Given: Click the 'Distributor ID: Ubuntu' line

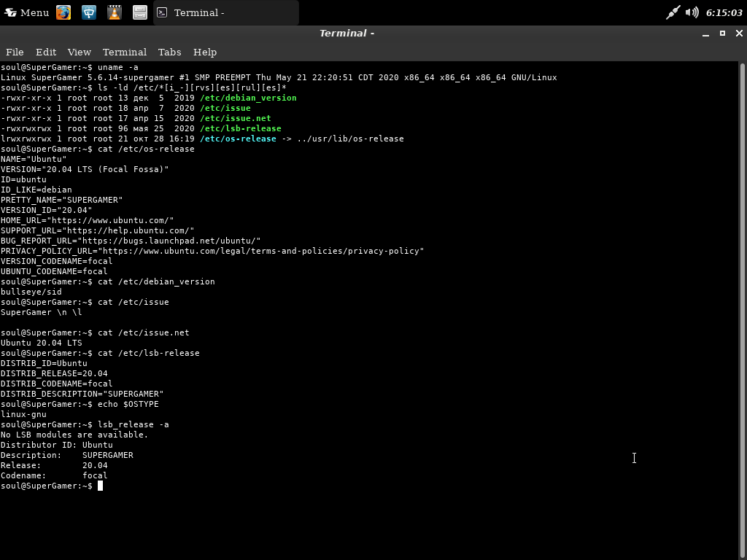Looking at the screenshot, I should [57, 445].
